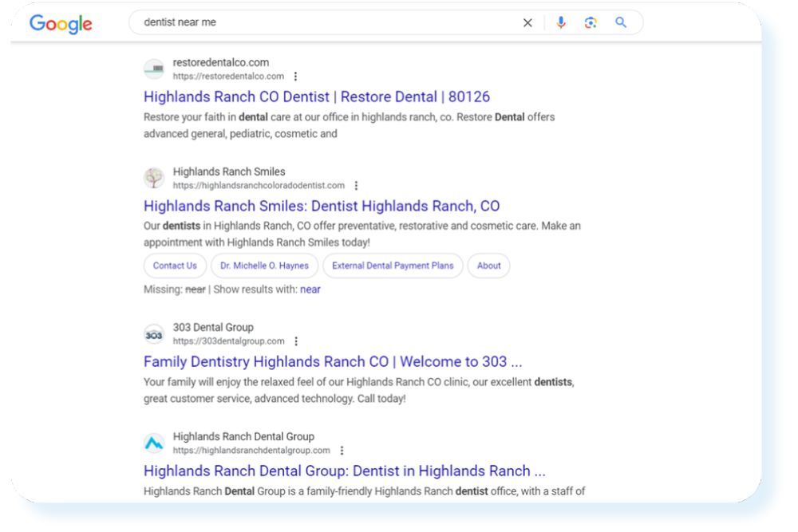Show results with 'near' link
The image size is (798, 532).
pos(310,290)
